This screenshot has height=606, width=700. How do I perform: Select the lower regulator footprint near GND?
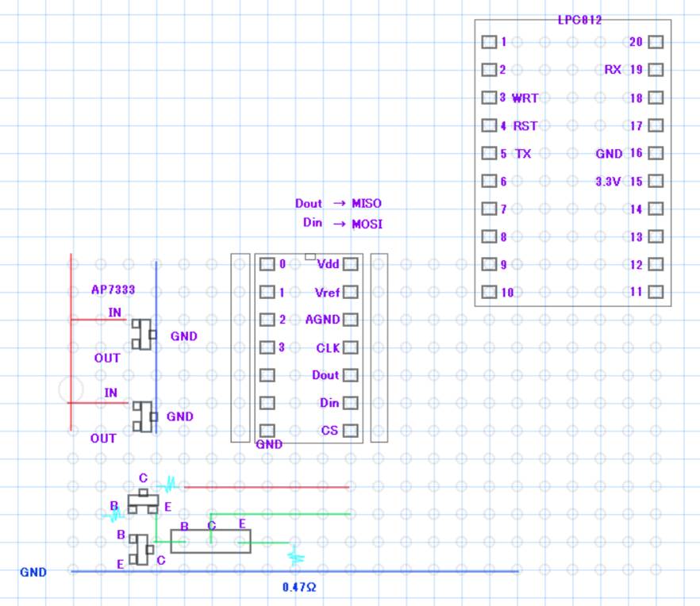click(x=144, y=416)
